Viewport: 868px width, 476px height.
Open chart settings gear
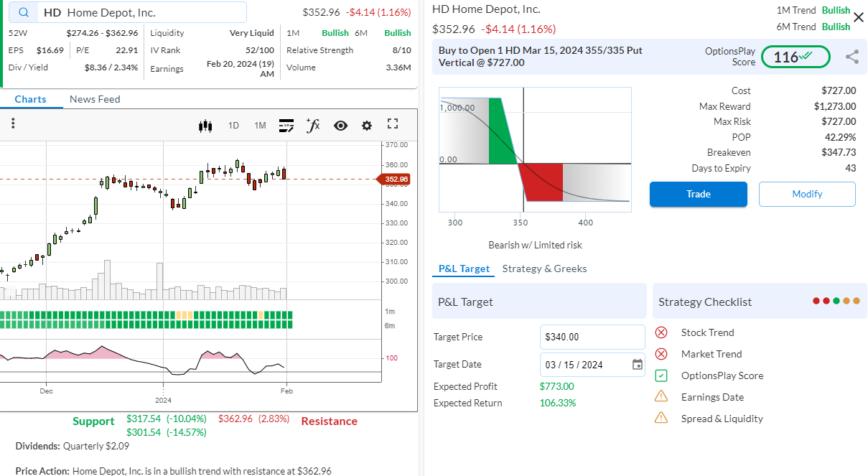[367, 126]
